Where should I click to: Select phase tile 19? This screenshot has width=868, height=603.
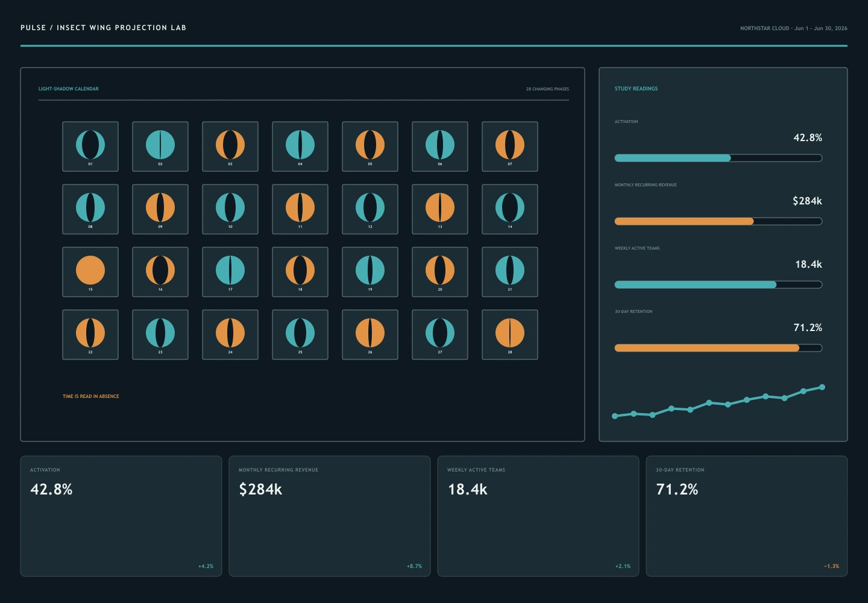coord(370,272)
